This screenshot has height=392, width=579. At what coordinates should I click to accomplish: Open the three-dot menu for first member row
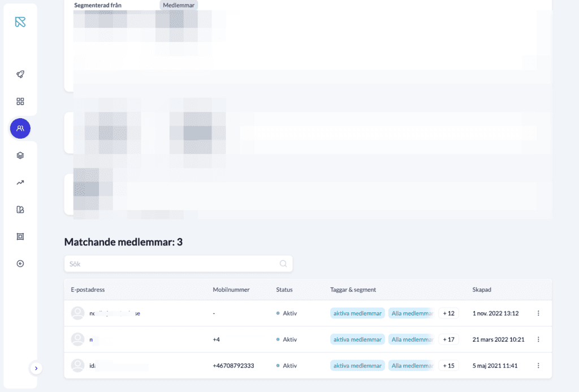pyautogui.click(x=538, y=313)
